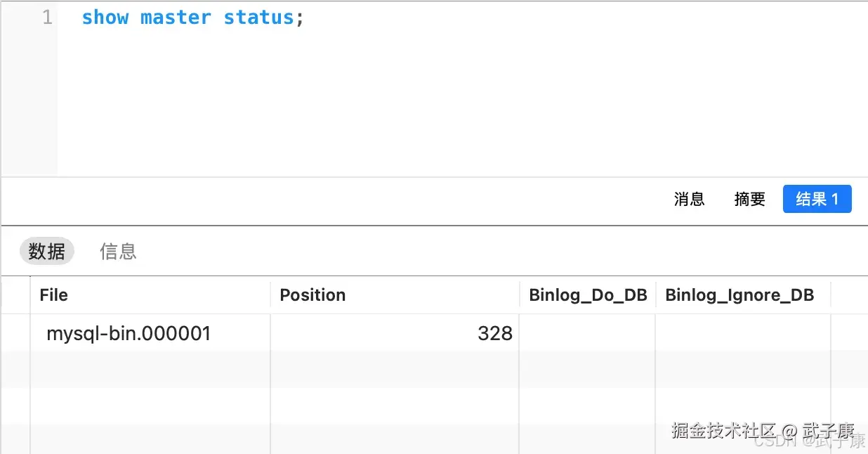The image size is (868, 454).
Task: Select empty Binlog_Do_DB cell in first row
Action: point(587,333)
